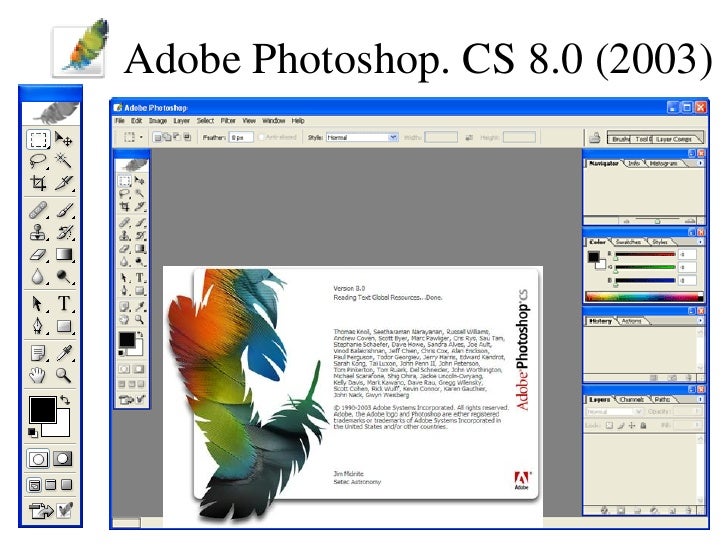Select the Brush tool in enlarged toolbox

[64, 210]
